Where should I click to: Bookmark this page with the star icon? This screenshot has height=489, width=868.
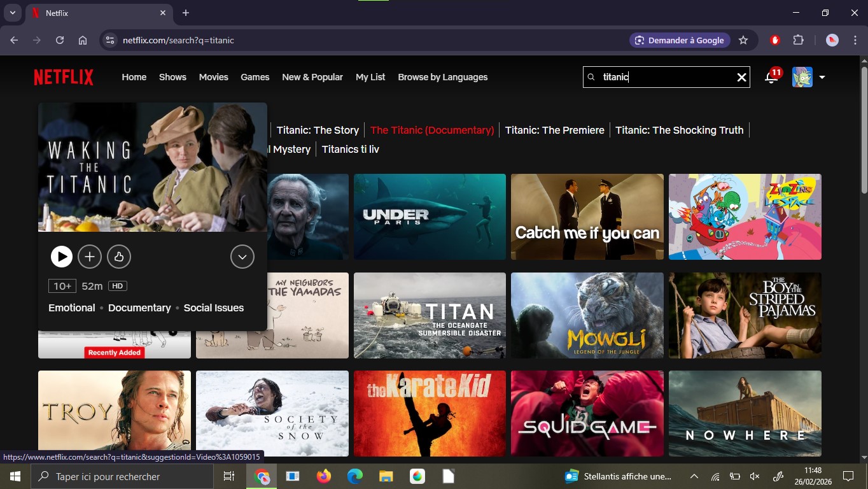[743, 40]
